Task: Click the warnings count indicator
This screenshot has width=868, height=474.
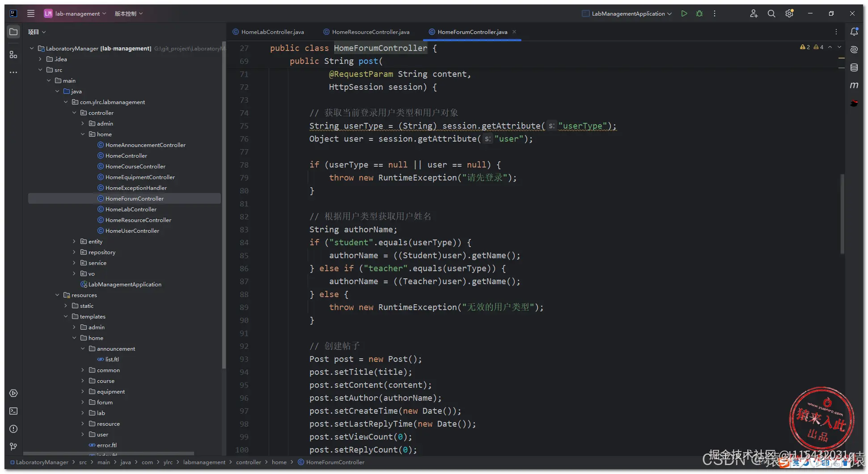Action: click(x=811, y=47)
